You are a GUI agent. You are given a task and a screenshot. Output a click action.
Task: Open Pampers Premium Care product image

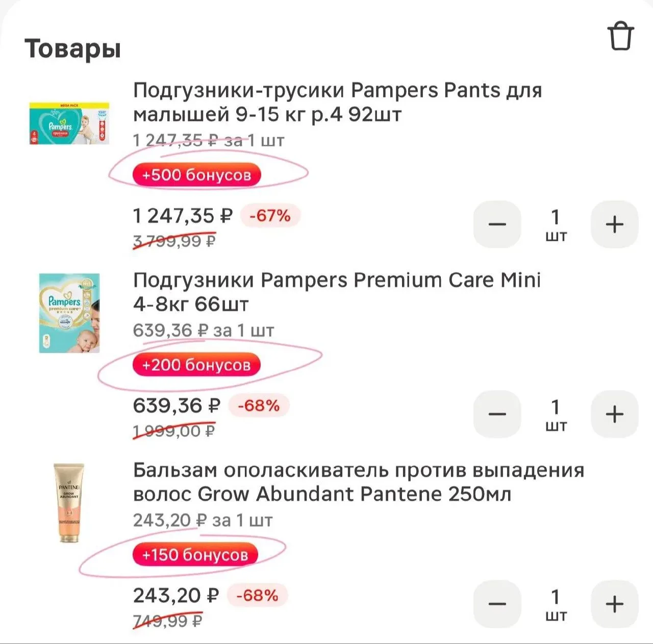click(69, 313)
